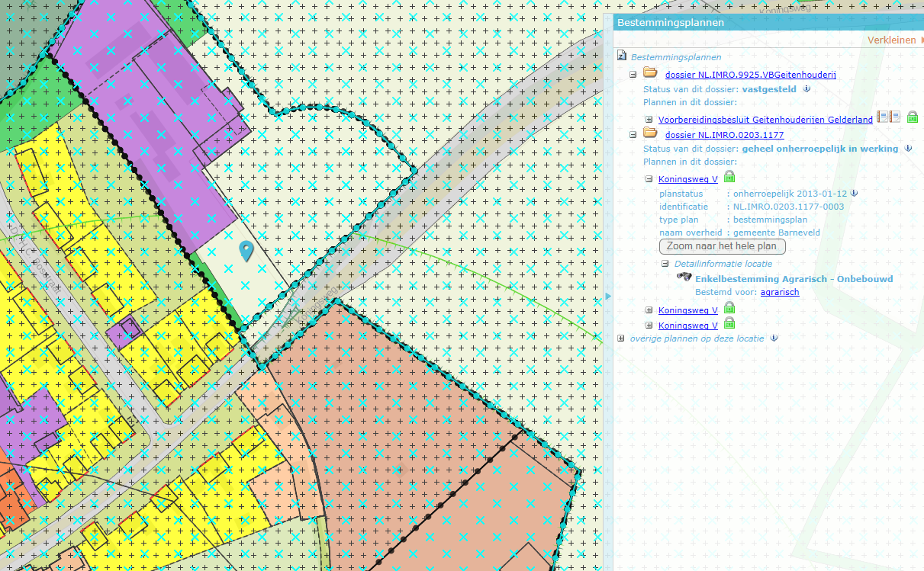Screen dimensions: 924x571
Task: Open the info icon next to status vastgesteld
Action: click(x=806, y=88)
